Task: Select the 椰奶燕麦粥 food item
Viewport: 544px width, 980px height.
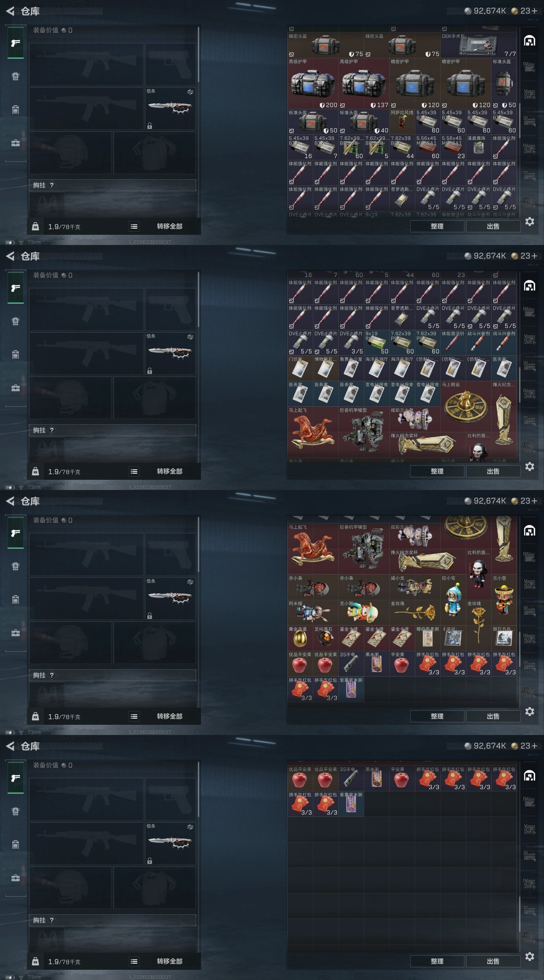Action: pos(428,638)
